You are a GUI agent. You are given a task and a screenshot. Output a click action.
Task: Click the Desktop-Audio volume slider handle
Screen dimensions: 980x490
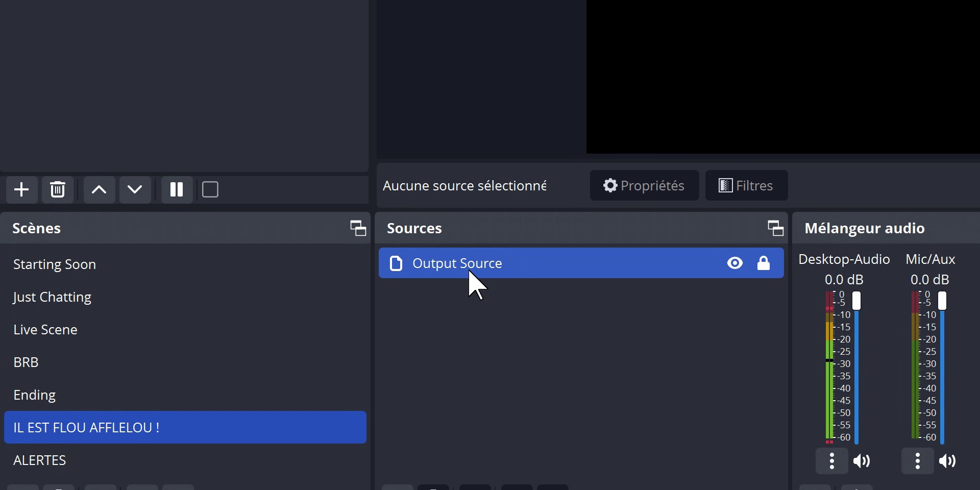tap(856, 301)
